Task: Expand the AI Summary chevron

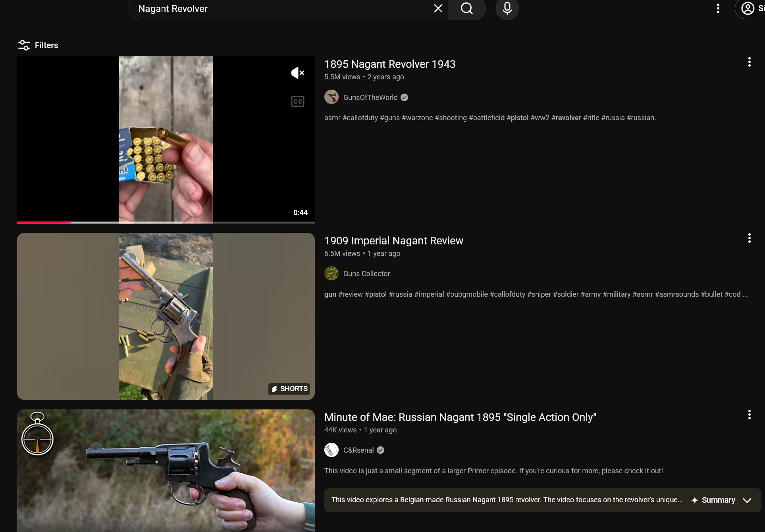Action: (x=747, y=500)
